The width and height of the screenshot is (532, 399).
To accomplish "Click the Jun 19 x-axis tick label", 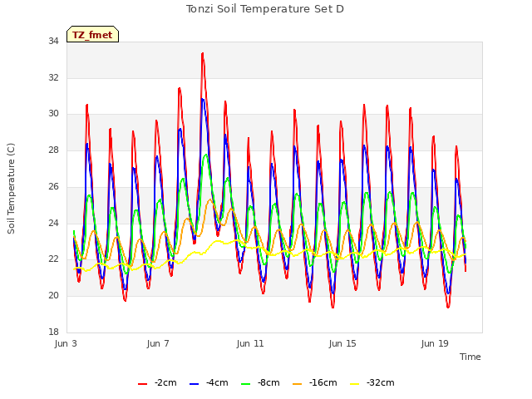I will click(x=435, y=343).
